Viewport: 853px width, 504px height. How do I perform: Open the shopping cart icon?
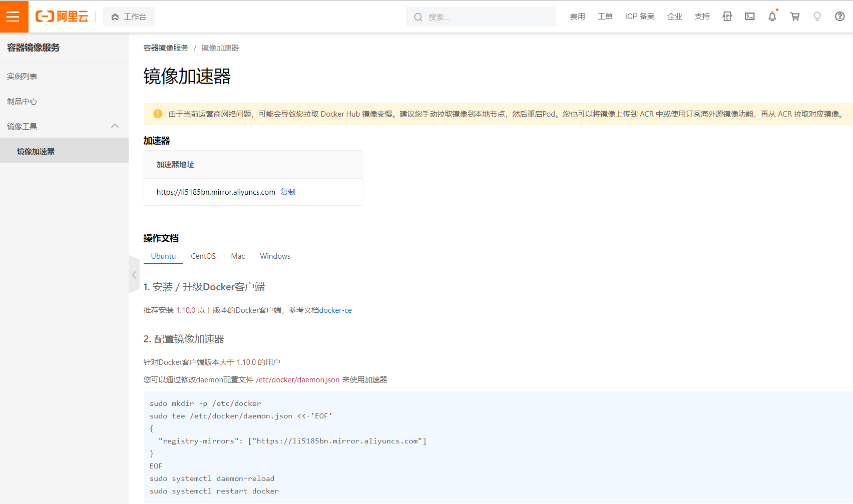coord(795,17)
